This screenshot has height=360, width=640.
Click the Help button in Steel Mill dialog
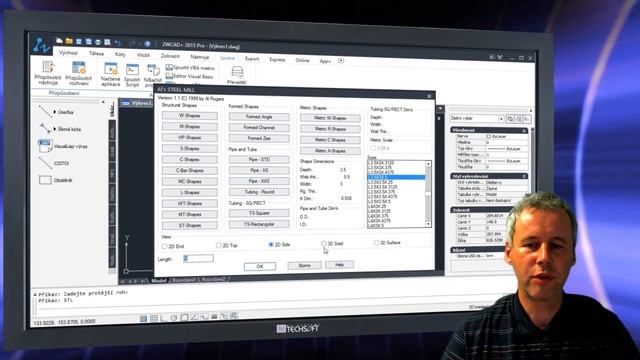coord(339,264)
